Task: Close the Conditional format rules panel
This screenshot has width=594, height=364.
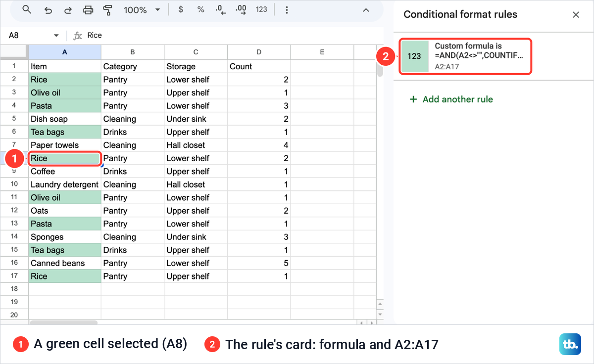Action: click(576, 14)
